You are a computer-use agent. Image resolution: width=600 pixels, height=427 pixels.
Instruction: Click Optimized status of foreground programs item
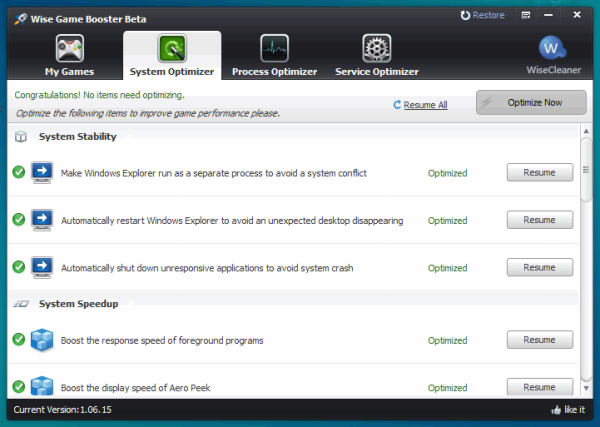(447, 341)
